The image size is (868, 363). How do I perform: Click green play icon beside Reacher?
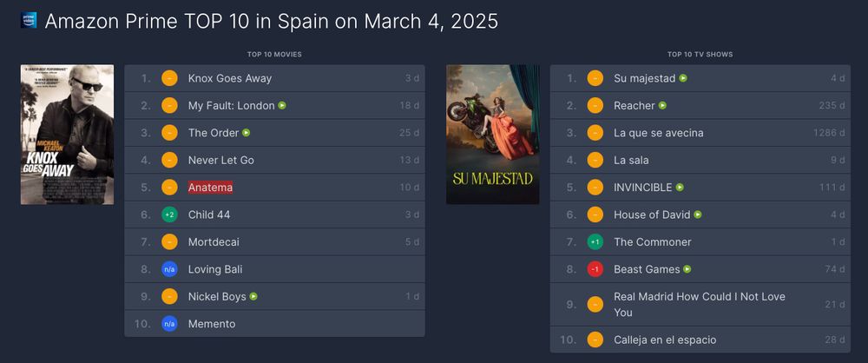coord(662,105)
